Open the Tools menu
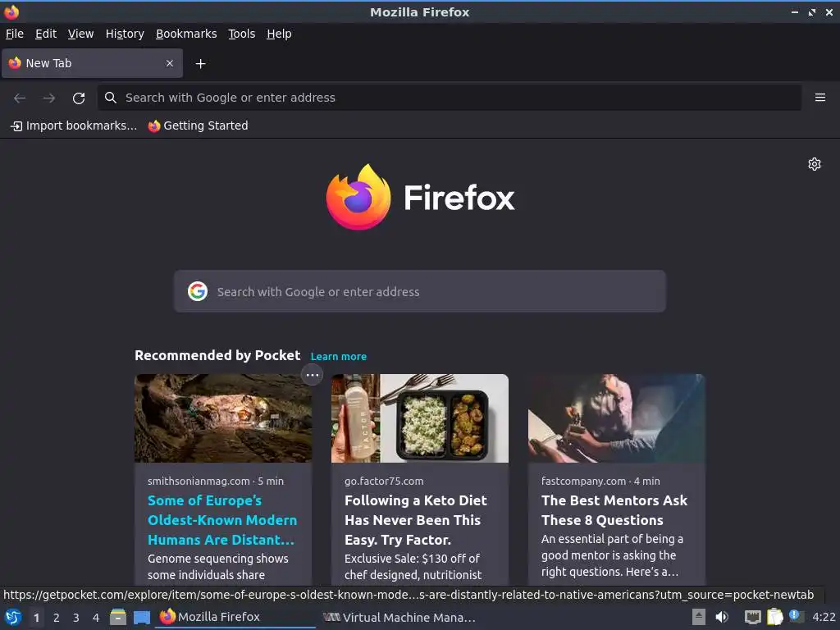840x630 pixels. pos(242,34)
